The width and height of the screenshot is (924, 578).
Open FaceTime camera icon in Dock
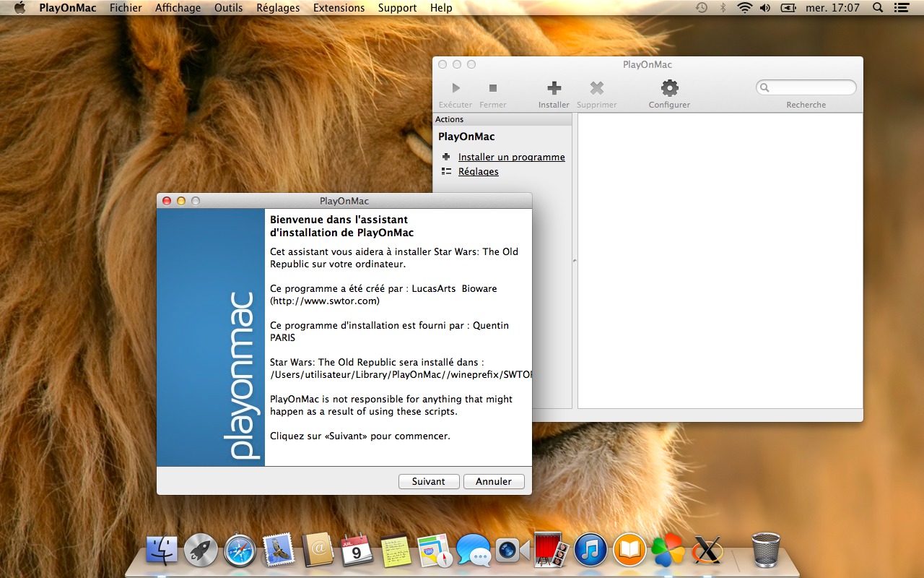pos(513,551)
